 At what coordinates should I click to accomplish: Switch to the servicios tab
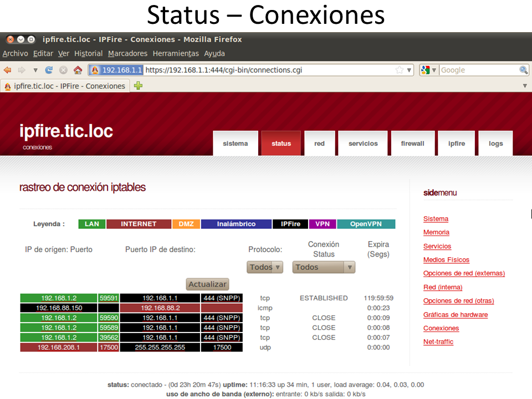click(x=363, y=144)
